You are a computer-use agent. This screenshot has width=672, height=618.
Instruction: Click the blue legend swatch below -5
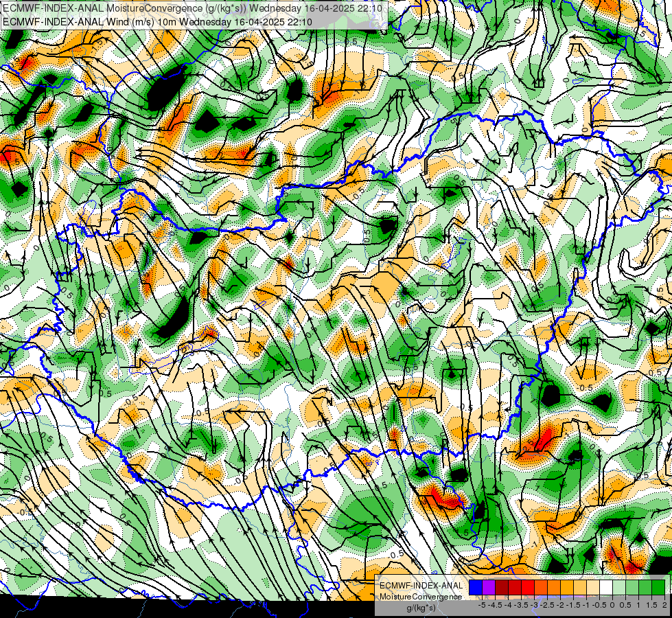click(x=476, y=588)
